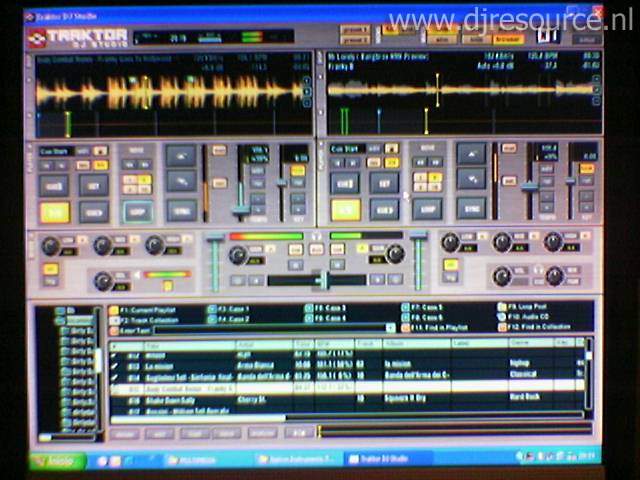The image size is (640, 480).
Task: Click the right deck LOOP button
Action: (428, 209)
